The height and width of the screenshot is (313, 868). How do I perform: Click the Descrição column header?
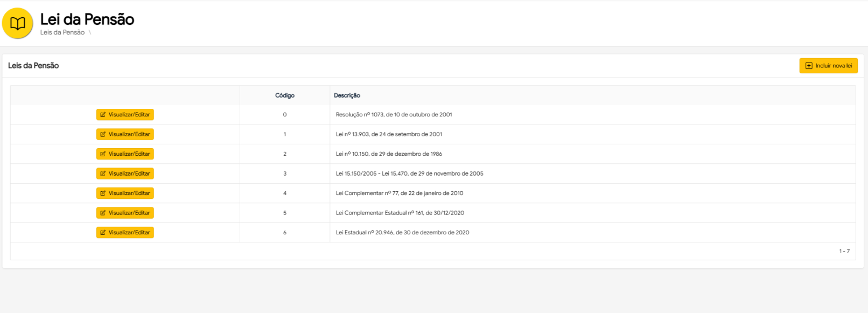[x=347, y=95]
